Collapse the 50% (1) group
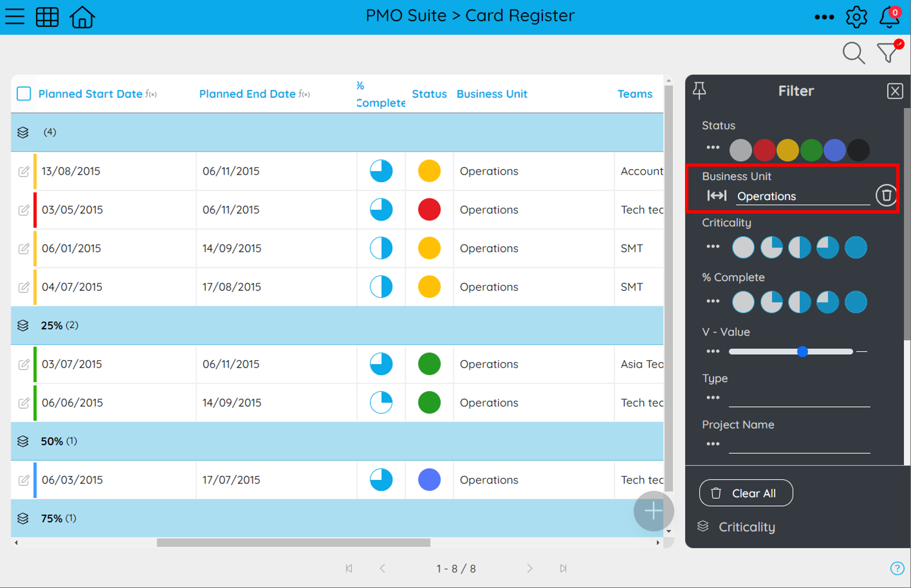The width and height of the screenshot is (911, 588). 23,441
